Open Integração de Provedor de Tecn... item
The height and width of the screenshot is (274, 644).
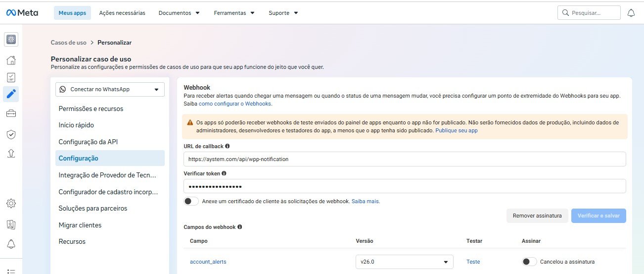(110, 175)
